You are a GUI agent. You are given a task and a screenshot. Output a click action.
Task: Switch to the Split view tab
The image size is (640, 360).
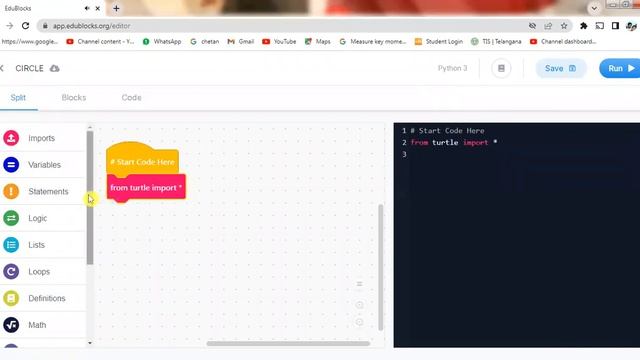pos(18,98)
